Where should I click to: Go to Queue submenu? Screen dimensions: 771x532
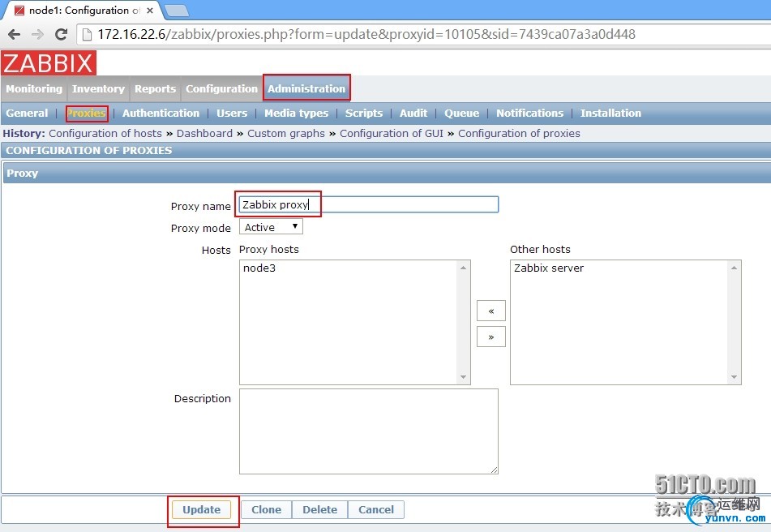(x=462, y=113)
